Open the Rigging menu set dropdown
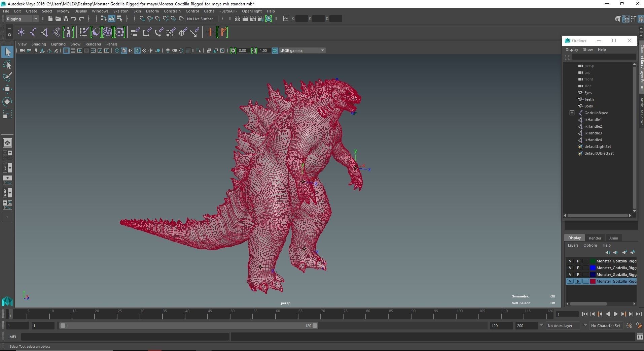The width and height of the screenshot is (644, 351). [x=35, y=19]
